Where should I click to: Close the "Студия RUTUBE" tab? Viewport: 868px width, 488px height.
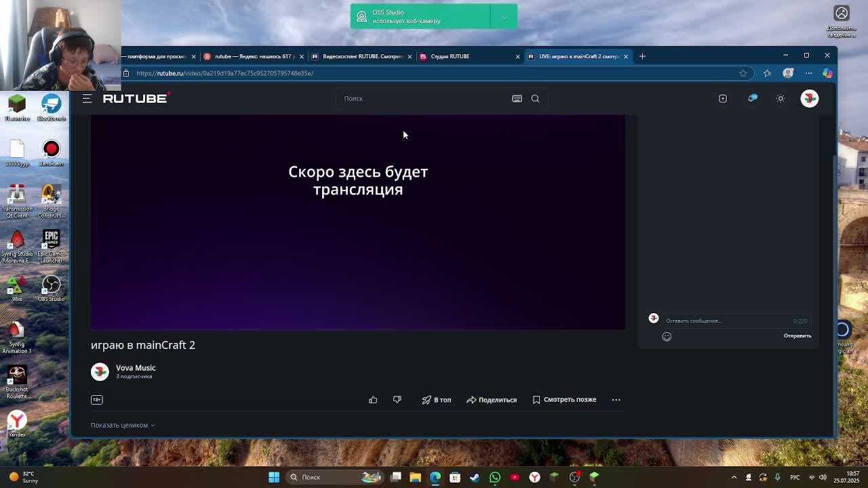tap(517, 56)
